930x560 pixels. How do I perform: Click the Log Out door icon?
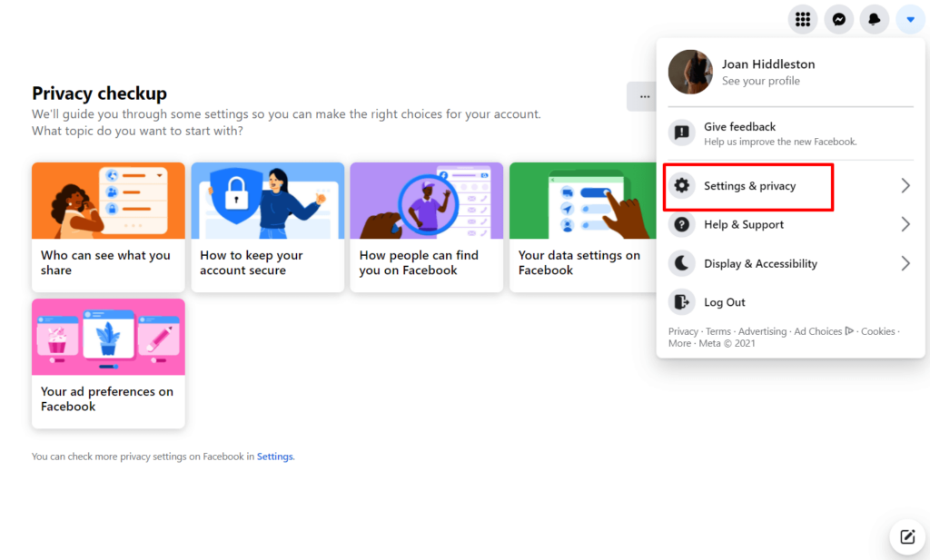tap(682, 302)
